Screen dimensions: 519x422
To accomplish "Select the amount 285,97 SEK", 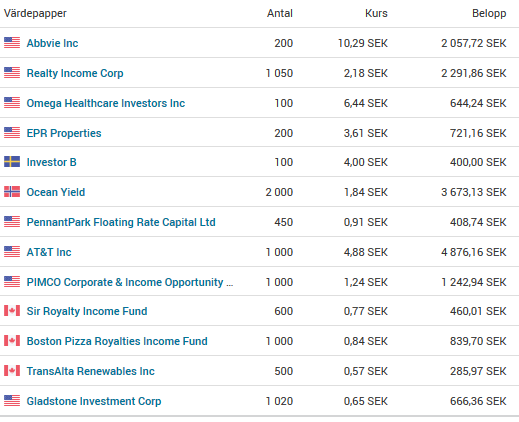I will tap(478, 371).
